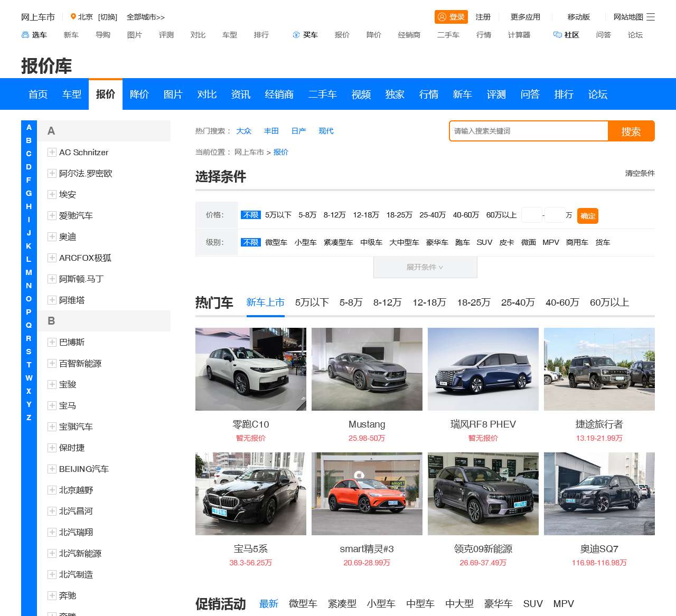Click the 选车 car icon
Viewport: 676px width, 616px height.
point(25,35)
